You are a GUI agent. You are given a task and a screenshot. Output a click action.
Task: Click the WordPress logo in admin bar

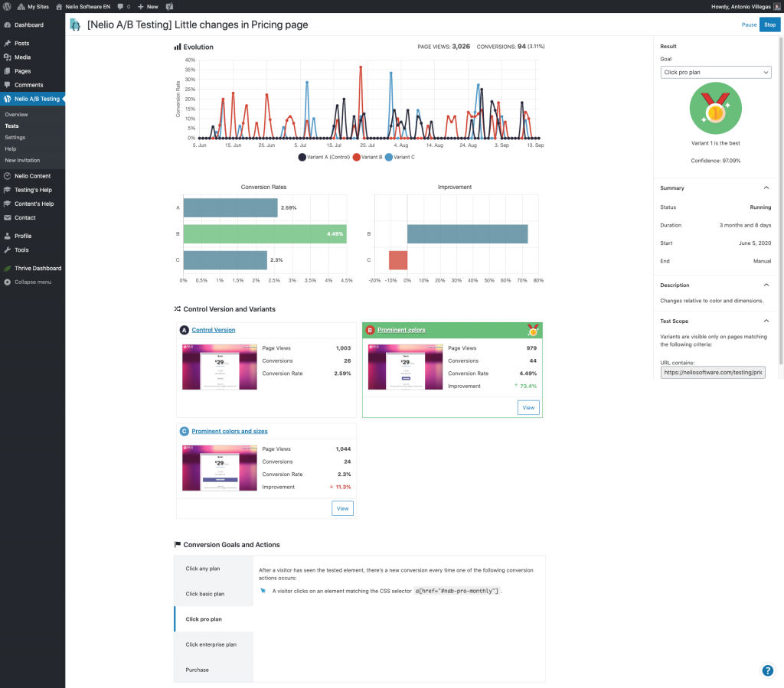point(7,6)
